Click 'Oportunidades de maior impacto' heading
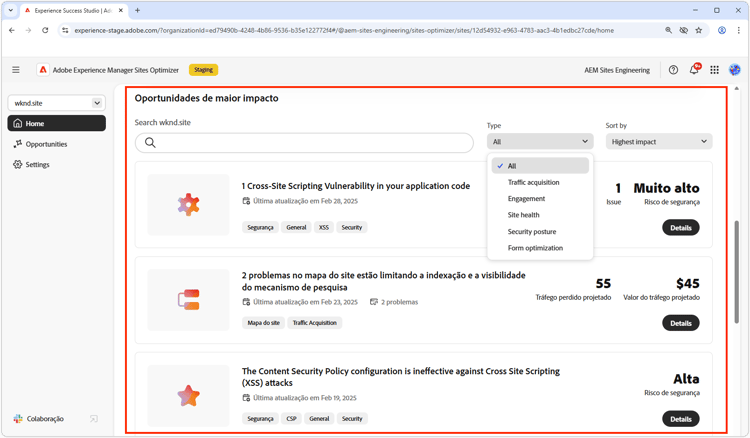Image resolution: width=750 pixels, height=438 pixels. click(207, 98)
